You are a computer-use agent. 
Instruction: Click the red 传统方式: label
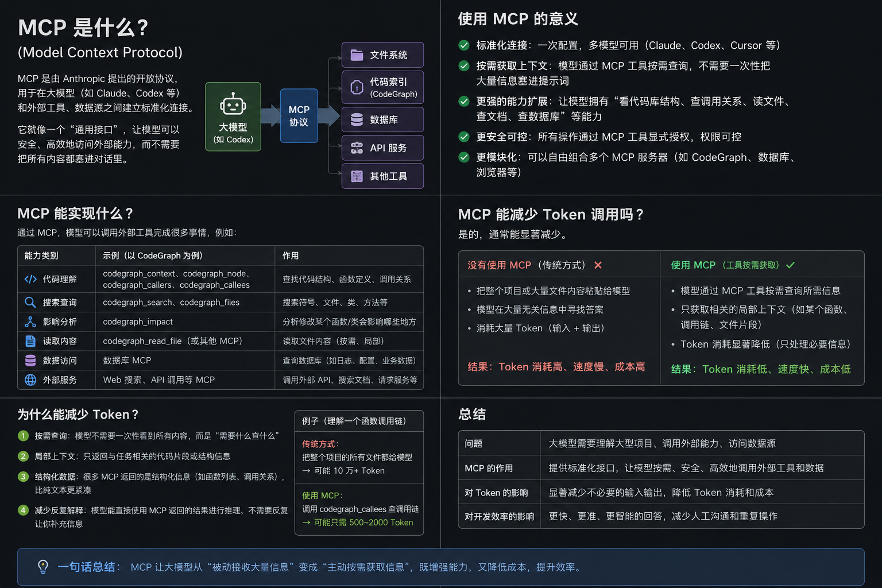(321, 444)
